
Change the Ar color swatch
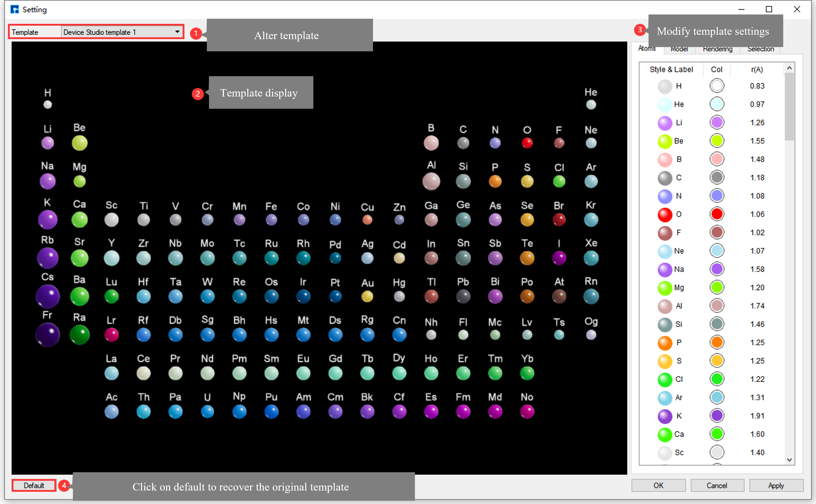click(x=717, y=397)
